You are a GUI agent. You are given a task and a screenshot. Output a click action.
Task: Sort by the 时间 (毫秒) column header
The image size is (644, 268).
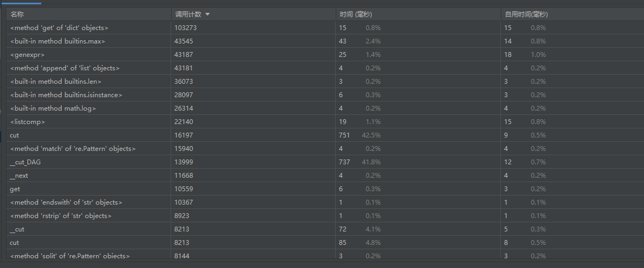pos(356,15)
